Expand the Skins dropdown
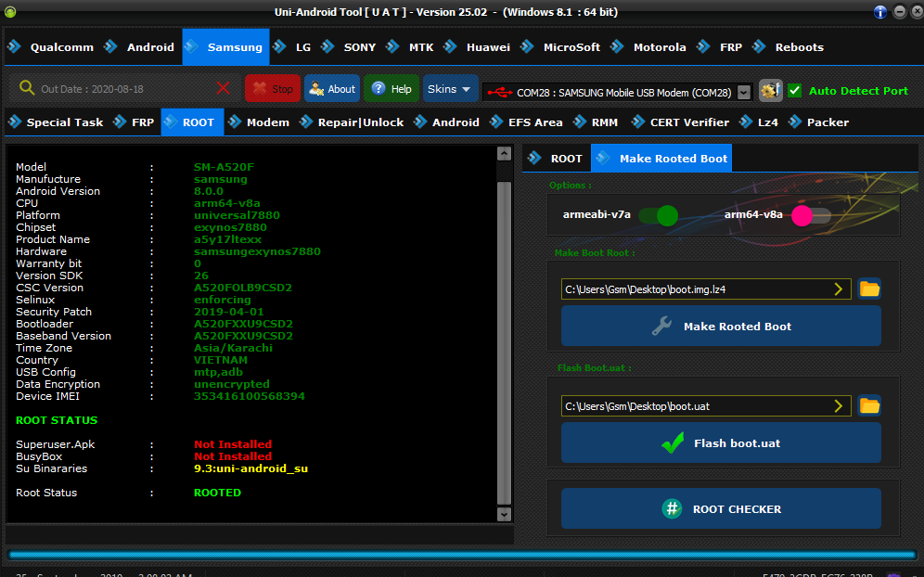This screenshot has width=924, height=577. tap(450, 88)
